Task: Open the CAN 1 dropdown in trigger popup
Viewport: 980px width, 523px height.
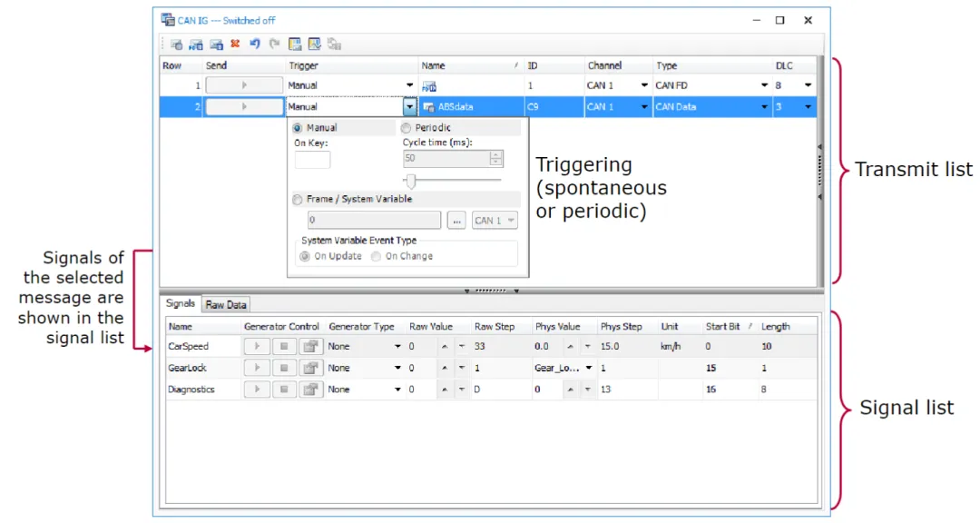Action: 495,221
